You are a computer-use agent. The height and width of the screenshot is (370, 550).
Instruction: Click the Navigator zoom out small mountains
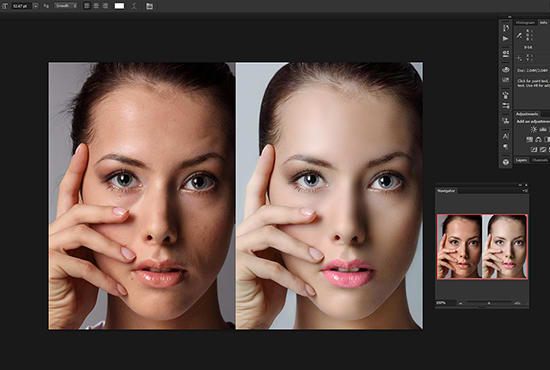(461, 303)
